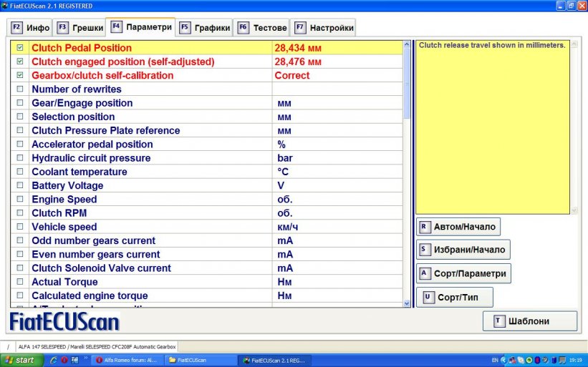Open the Шаблони templates button
Image resolution: width=588 pixels, height=367 pixels.
(x=530, y=321)
